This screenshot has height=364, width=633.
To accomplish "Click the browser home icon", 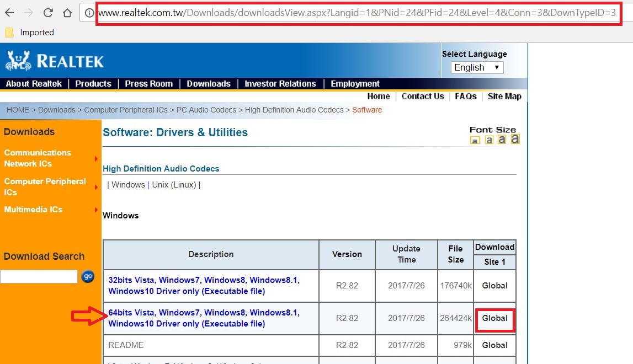I will click(x=67, y=13).
